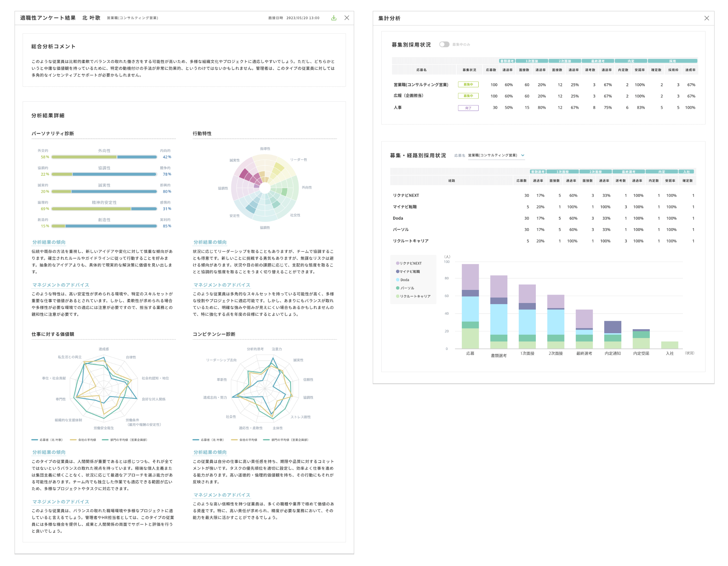Select the 広報（企画担当） row
This screenshot has width=728, height=566.
click(408, 96)
